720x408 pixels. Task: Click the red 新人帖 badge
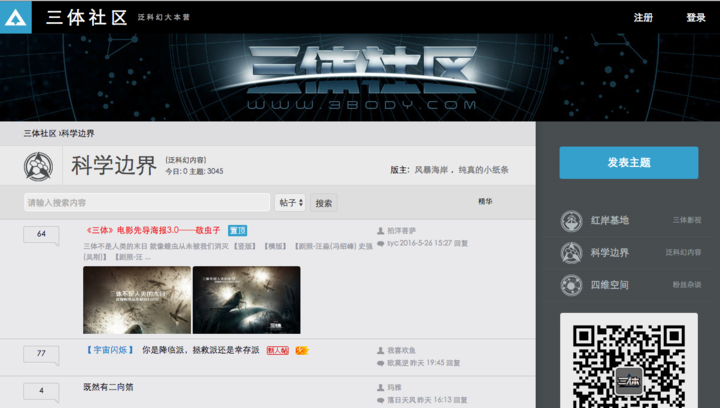pos(278,351)
